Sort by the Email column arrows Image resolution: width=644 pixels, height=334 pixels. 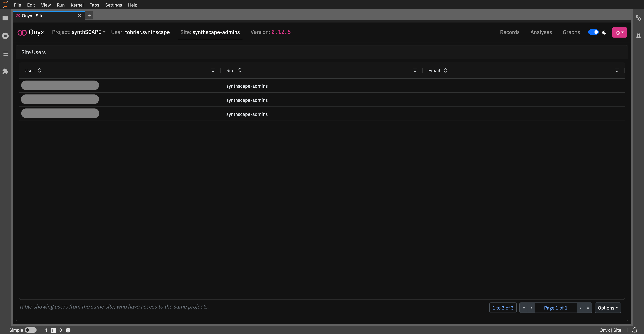445,70
